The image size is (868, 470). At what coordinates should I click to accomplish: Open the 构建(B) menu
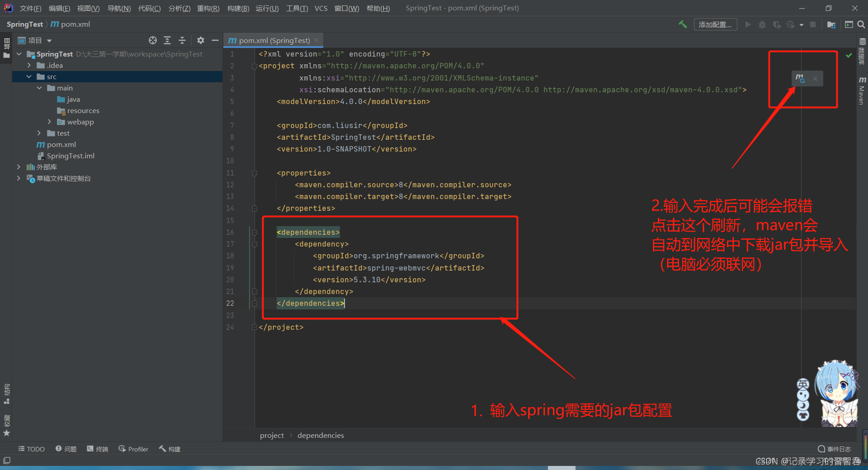click(x=238, y=8)
